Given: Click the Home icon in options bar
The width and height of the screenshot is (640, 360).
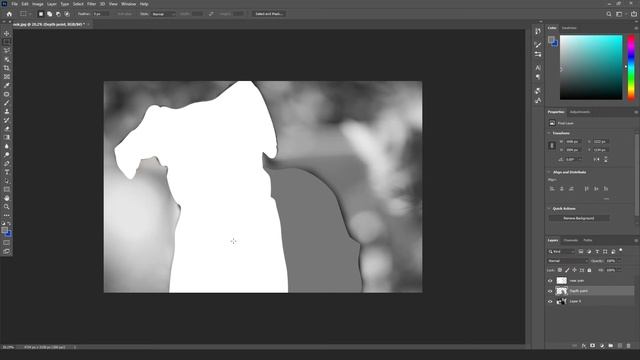Looking at the screenshot, I should (9, 14).
